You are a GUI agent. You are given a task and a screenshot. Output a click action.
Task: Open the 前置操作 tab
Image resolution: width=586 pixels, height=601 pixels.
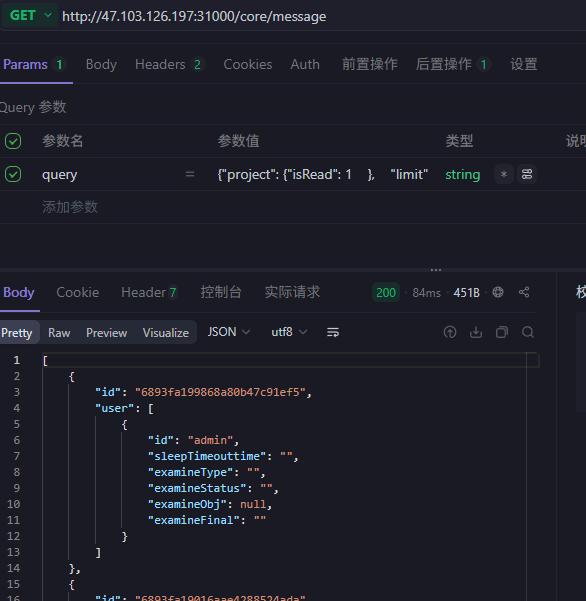pos(369,64)
